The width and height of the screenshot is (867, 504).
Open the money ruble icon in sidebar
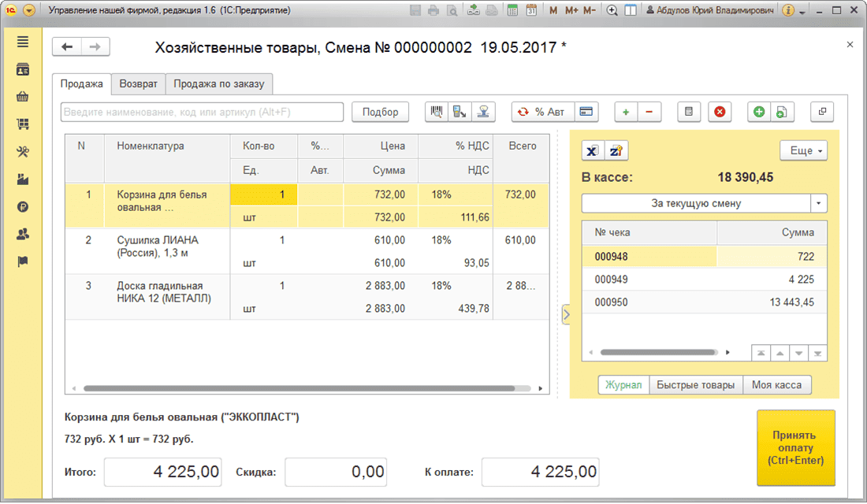pyautogui.click(x=23, y=206)
